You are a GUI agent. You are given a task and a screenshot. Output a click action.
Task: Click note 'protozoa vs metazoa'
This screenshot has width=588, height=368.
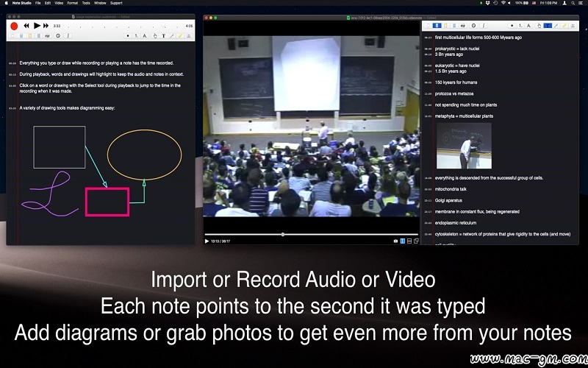coord(454,94)
